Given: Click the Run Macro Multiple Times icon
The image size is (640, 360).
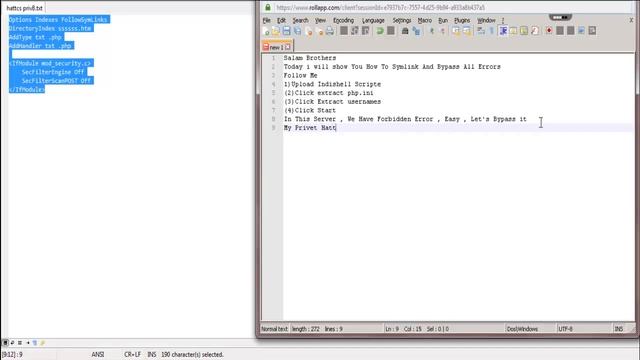Looking at the screenshot, I should pyautogui.click(x=581, y=31).
